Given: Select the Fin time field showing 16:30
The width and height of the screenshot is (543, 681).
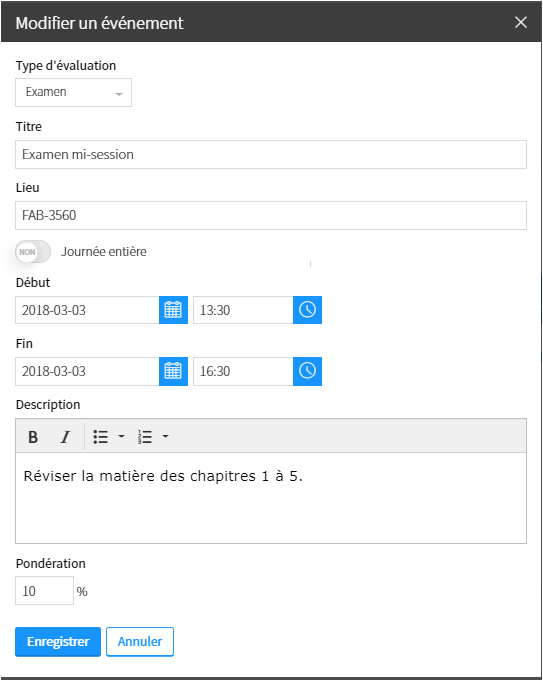Looking at the screenshot, I should [243, 371].
